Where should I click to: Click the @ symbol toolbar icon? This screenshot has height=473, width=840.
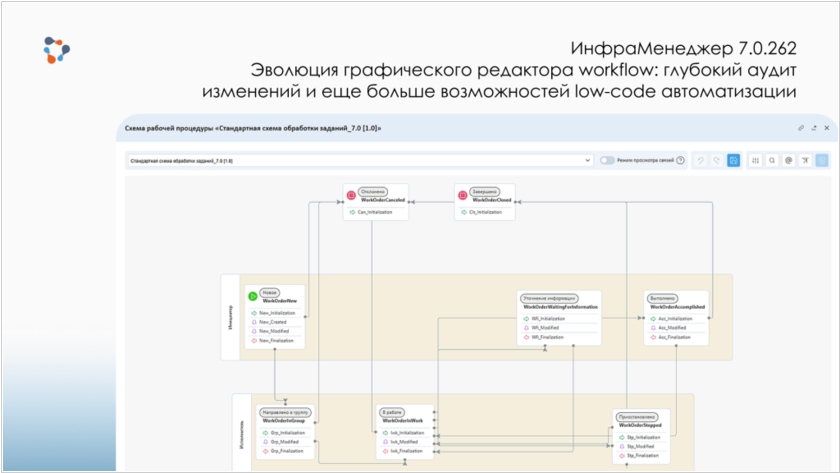(x=789, y=160)
